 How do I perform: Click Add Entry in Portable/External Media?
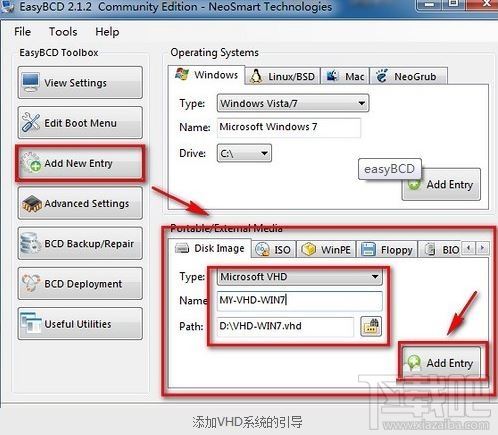click(441, 363)
